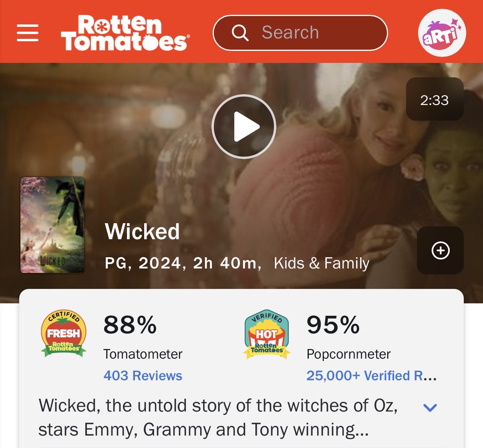Click the 2:33 trailer duration badge
Image resolution: width=483 pixels, height=448 pixels.
tap(435, 99)
